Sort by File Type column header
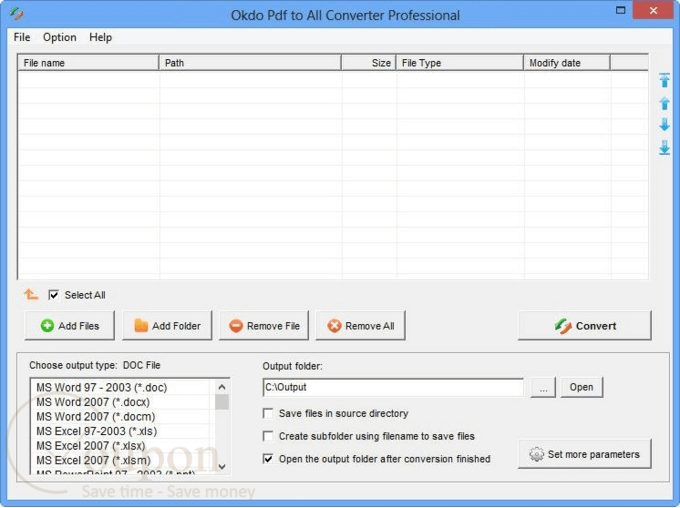 pyautogui.click(x=460, y=63)
